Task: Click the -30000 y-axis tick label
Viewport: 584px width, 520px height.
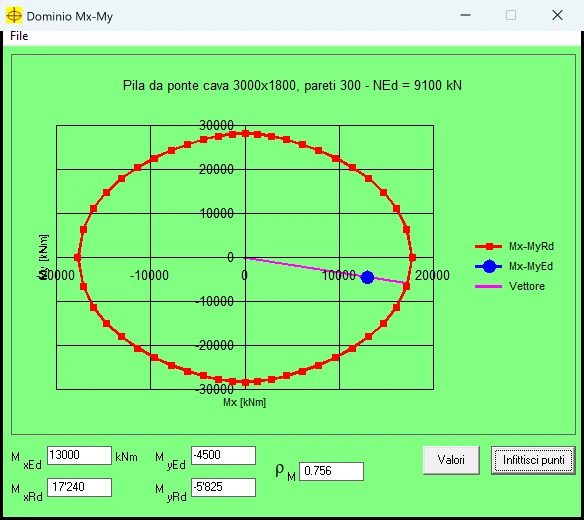Action: [215, 389]
